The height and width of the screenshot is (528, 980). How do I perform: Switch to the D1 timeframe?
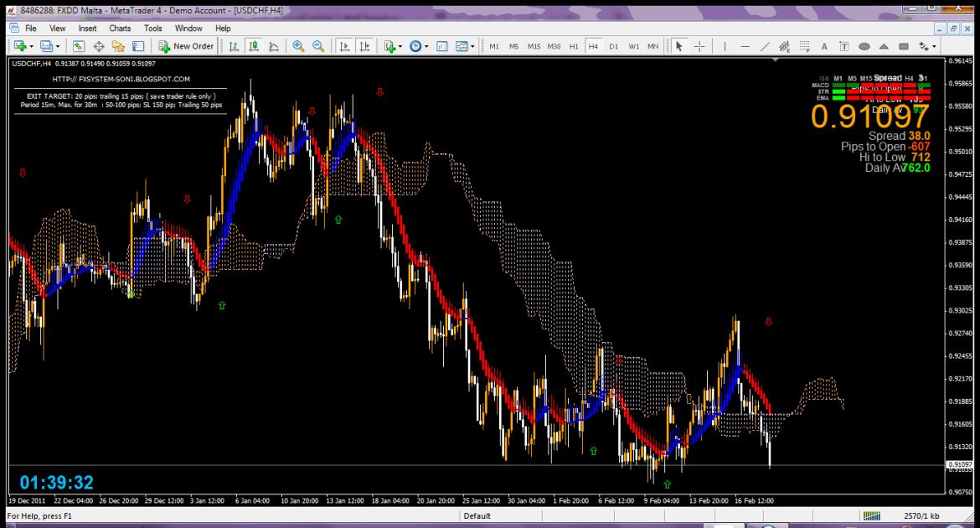coord(613,46)
